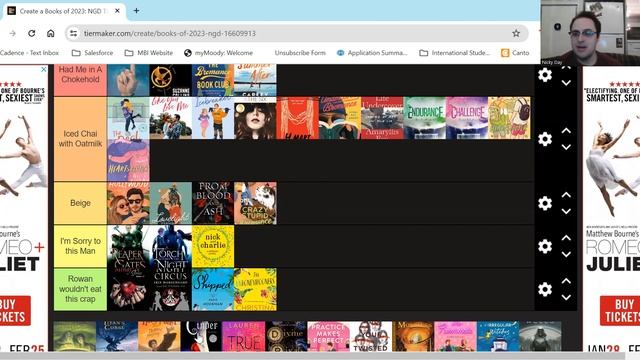640x360 pixels.
Task: Open Application Summary bookmark
Action: (x=372, y=53)
